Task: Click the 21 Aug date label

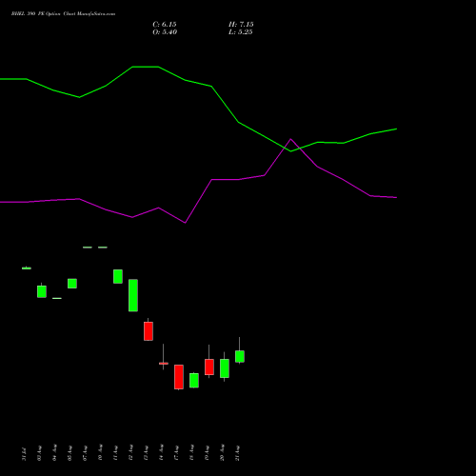Action: tap(237, 453)
